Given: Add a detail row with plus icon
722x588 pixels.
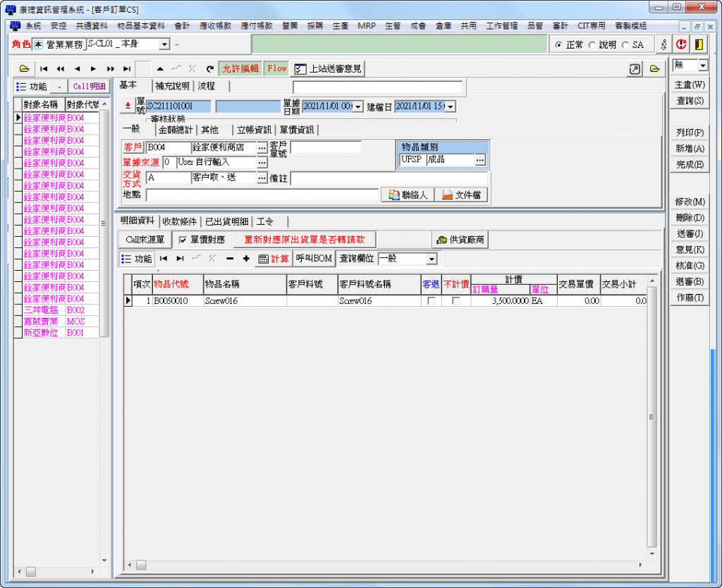Looking at the screenshot, I should (x=246, y=259).
